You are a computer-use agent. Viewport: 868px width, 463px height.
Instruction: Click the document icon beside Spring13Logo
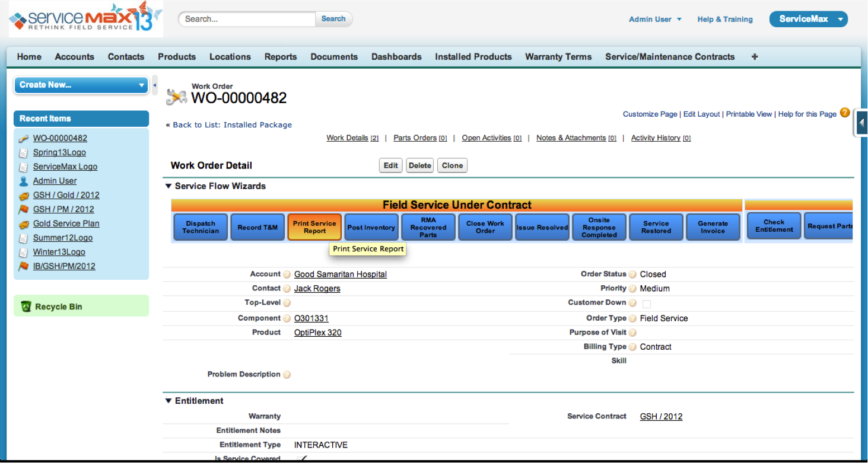23,152
